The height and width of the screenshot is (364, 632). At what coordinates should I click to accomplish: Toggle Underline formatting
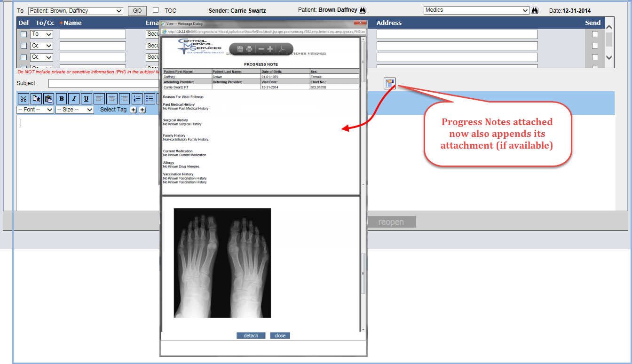point(86,99)
